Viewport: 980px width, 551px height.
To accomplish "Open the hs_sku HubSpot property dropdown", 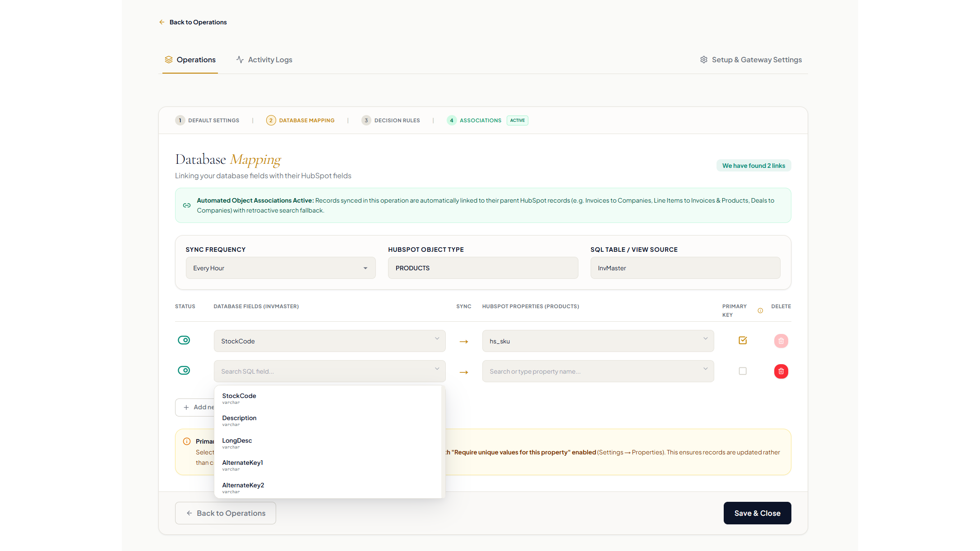I will pyautogui.click(x=598, y=341).
